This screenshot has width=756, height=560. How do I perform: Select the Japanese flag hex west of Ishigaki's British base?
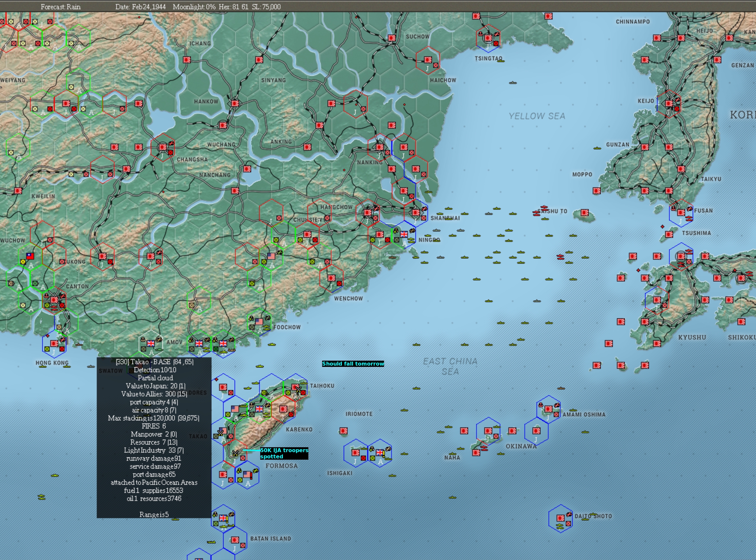[x=356, y=452]
